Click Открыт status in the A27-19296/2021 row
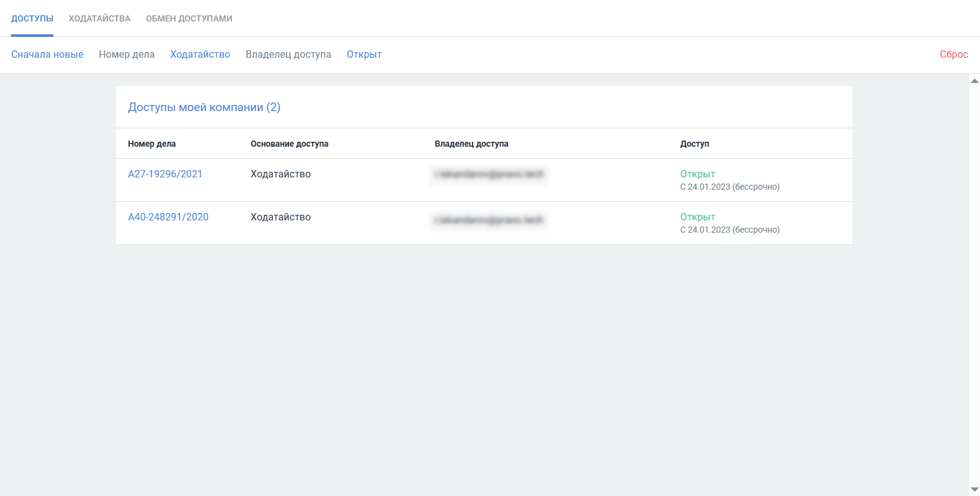 pyautogui.click(x=697, y=174)
